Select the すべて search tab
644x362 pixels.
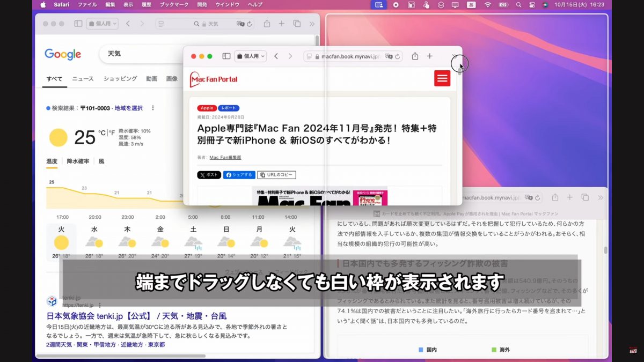point(54,79)
